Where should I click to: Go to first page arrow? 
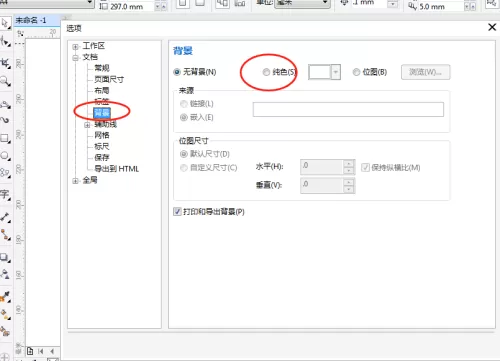tap(41, 351)
